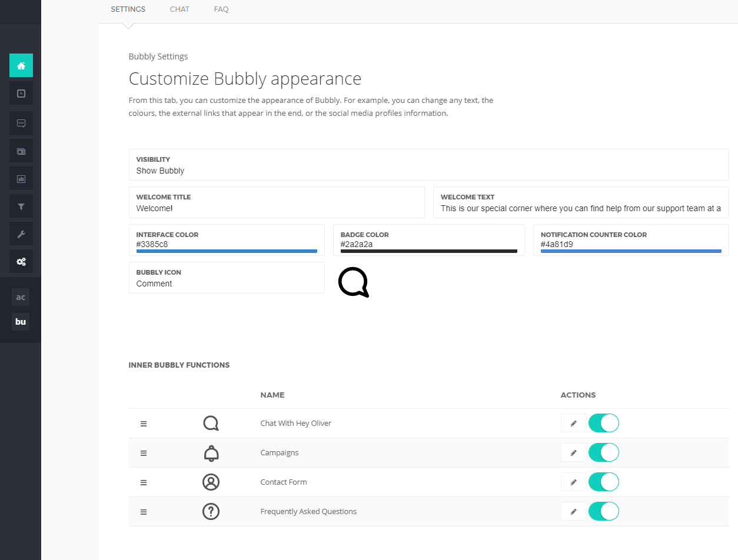The height and width of the screenshot is (560, 738).
Task: Click the Home icon in the sidebar
Action: click(x=21, y=65)
